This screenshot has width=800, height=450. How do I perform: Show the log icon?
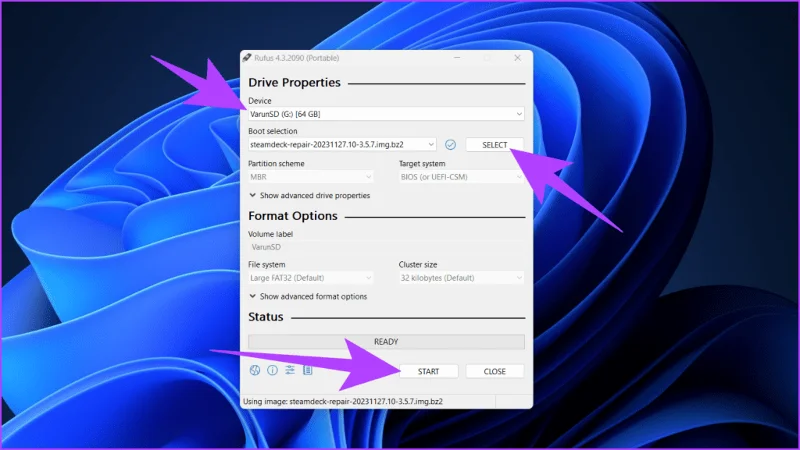click(308, 370)
